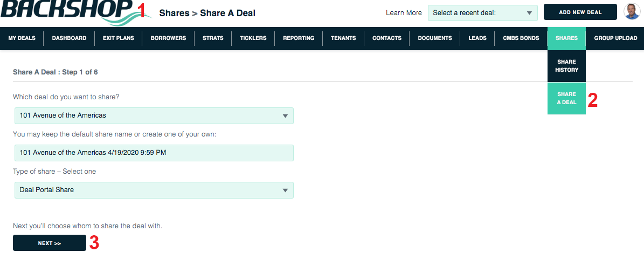Image resolution: width=644 pixels, height=259 pixels.
Task: Edit the share name text field
Action: click(x=154, y=153)
